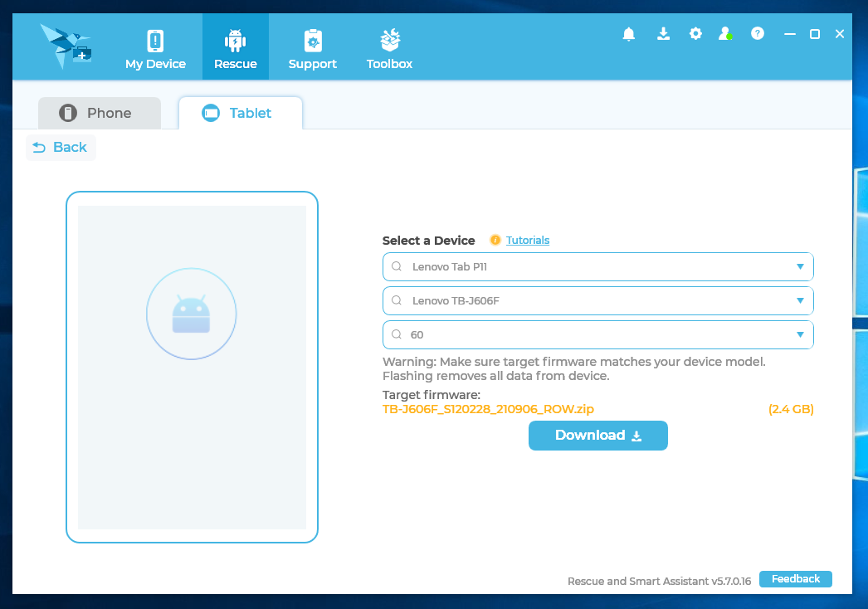Click the hummingbird app logo

(66, 46)
